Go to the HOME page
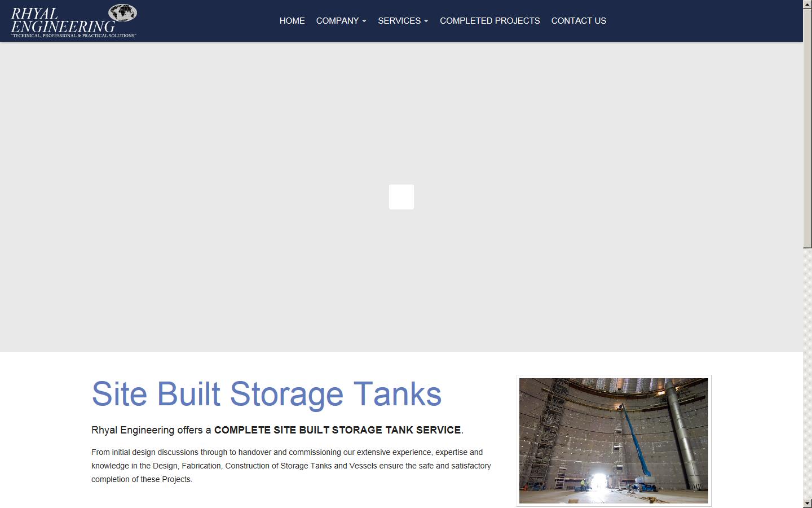812x508 pixels. pos(292,21)
